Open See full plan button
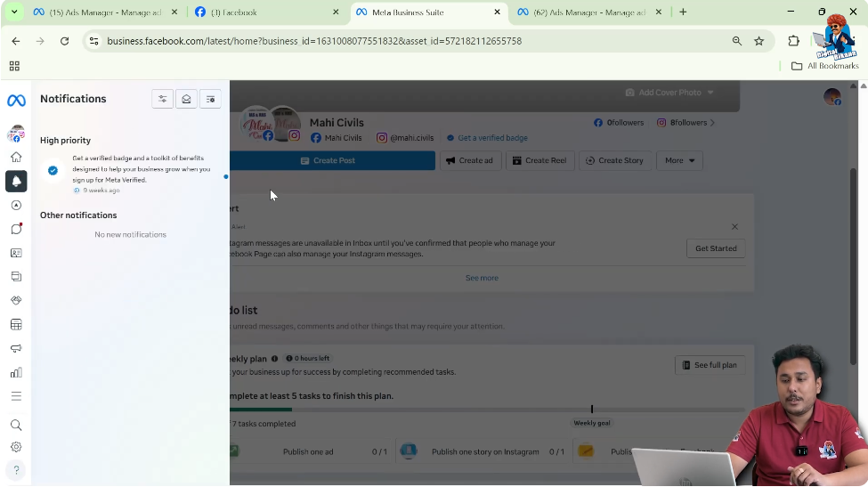Screen dimensions: 868x487 tap(710, 365)
